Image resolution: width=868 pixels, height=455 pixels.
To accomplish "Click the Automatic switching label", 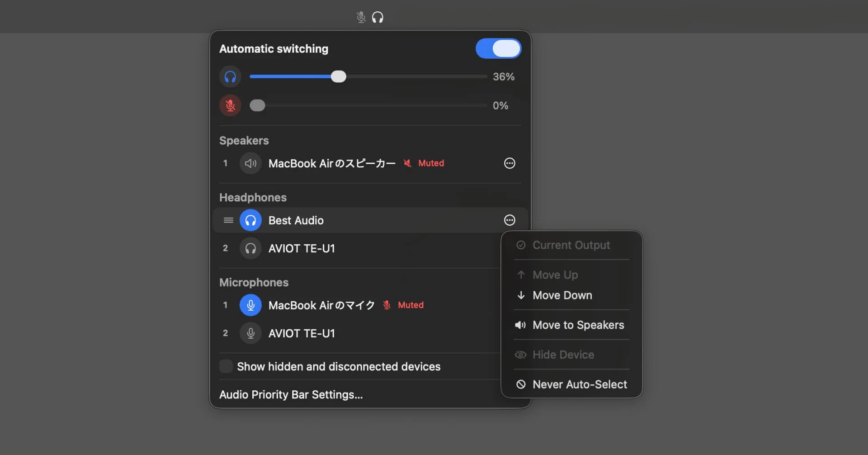I will 274,49.
